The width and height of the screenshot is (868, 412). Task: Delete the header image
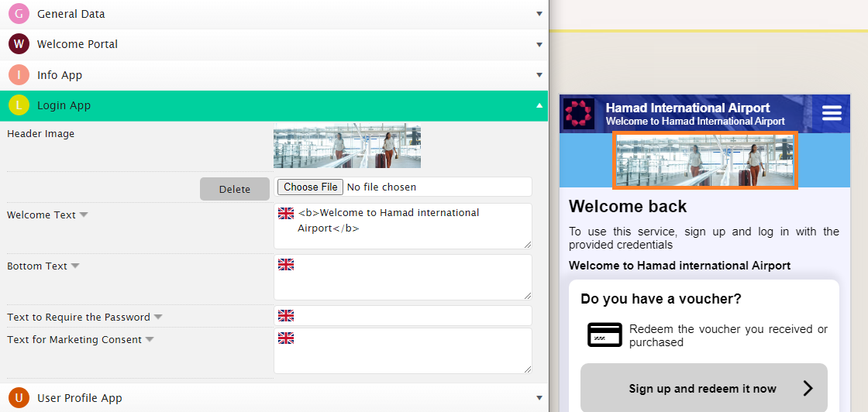235,189
